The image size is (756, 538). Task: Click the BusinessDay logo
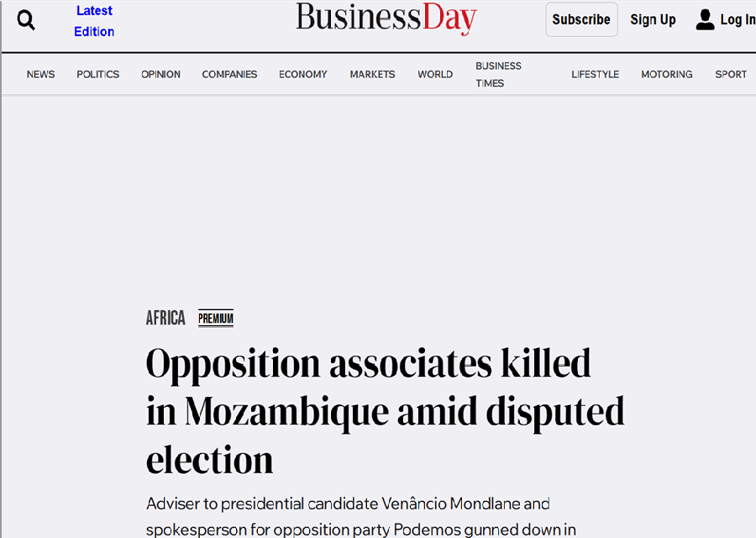(x=386, y=18)
